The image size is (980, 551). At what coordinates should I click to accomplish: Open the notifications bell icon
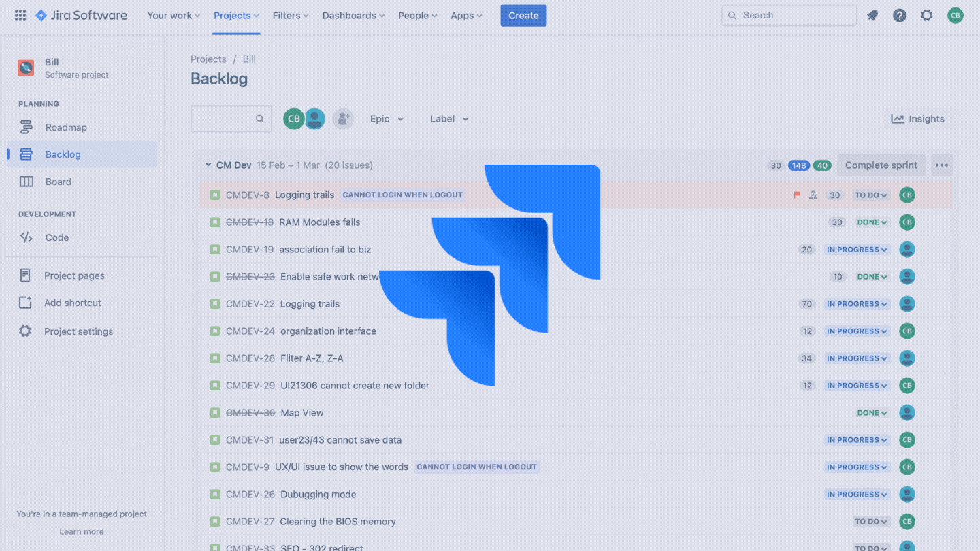pyautogui.click(x=872, y=15)
